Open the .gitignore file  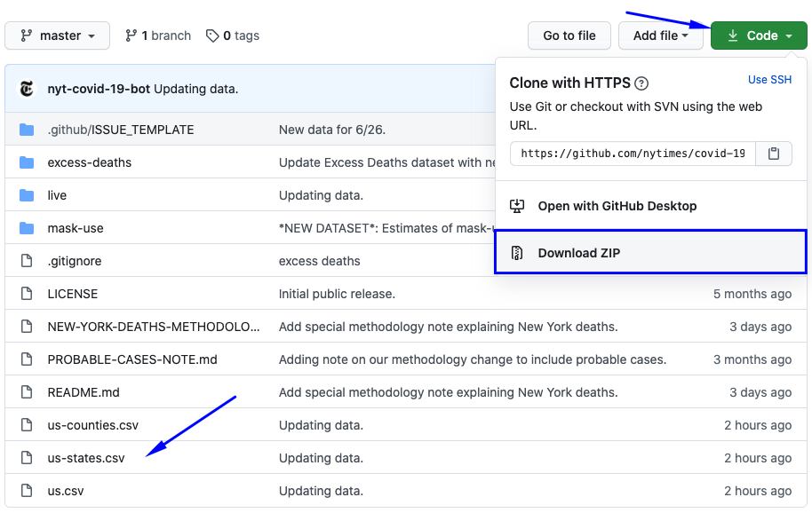[75, 261]
